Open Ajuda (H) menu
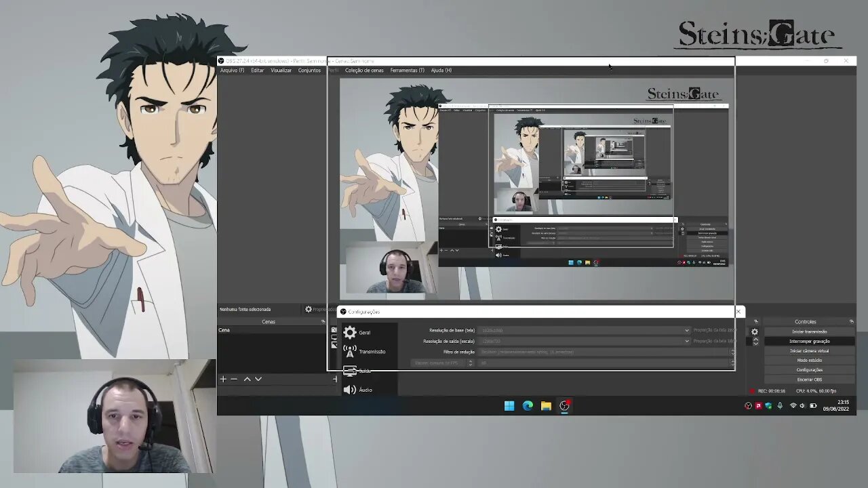Viewport: 868px width, 488px height. [441, 70]
